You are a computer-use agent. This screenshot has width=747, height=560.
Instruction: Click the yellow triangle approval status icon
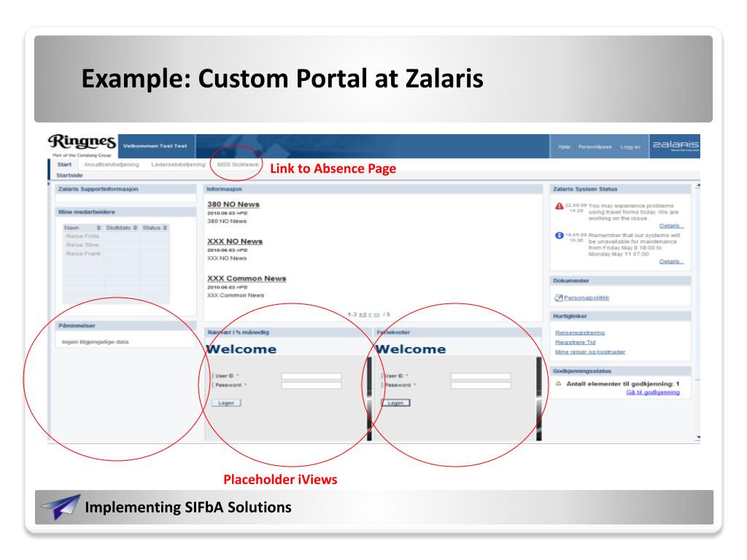point(559,384)
